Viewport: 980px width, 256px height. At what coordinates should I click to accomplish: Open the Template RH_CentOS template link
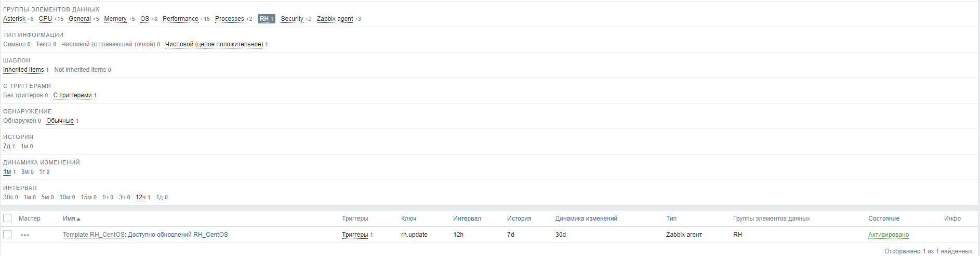coord(94,235)
